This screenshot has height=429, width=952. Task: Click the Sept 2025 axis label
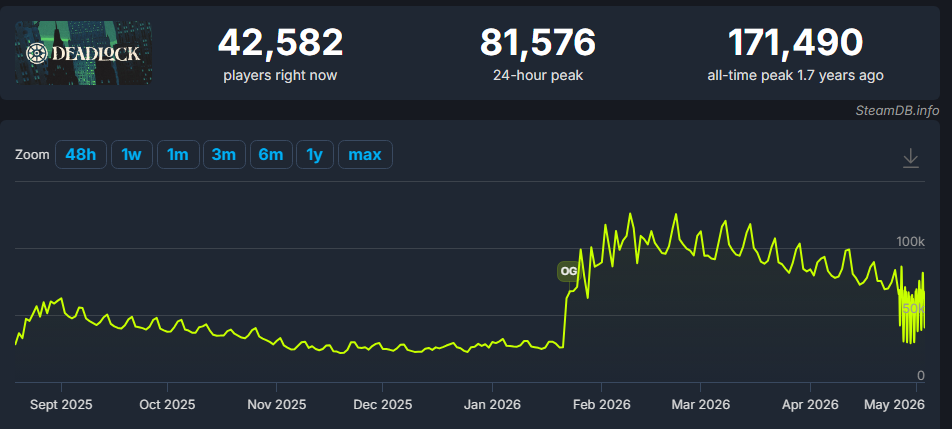tap(61, 404)
